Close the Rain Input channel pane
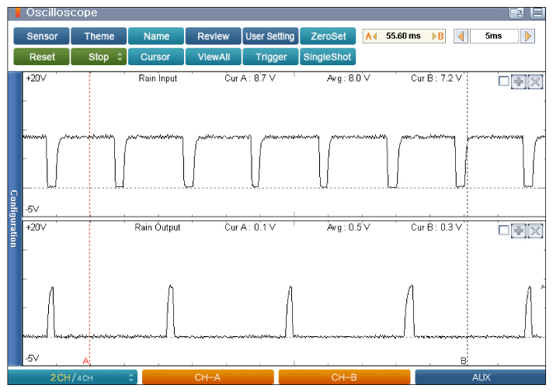Image resolution: width=553 pixels, height=392 pixels. 535,82
